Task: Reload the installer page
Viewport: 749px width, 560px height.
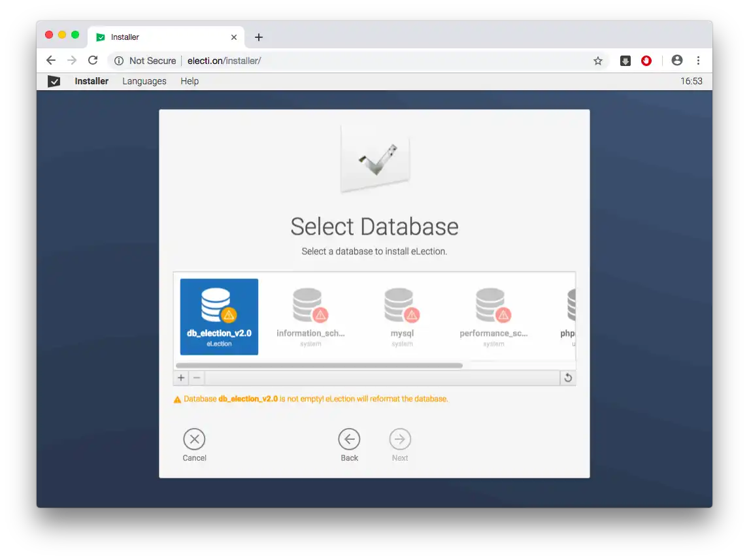Action: click(x=93, y=61)
